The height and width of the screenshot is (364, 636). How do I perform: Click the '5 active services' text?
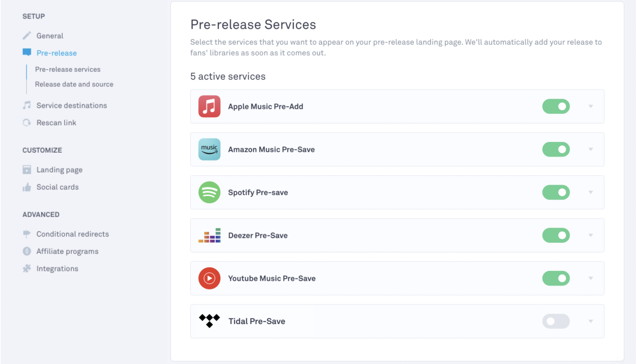tap(228, 76)
